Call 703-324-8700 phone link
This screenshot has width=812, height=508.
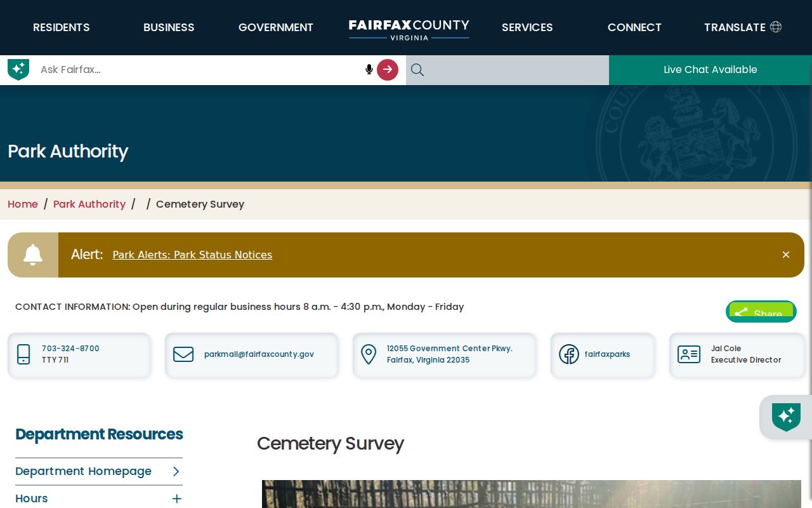coord(70,349)
